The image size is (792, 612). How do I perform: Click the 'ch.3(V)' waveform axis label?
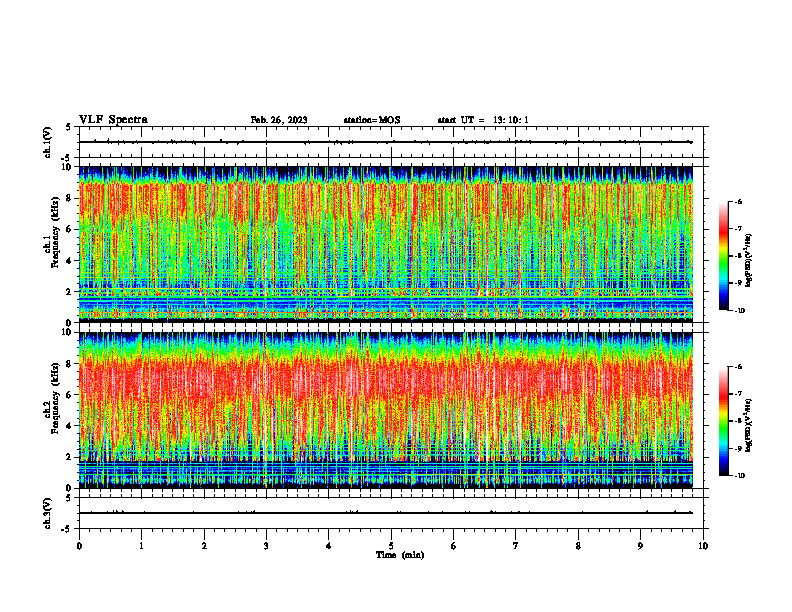pos(47,513)
